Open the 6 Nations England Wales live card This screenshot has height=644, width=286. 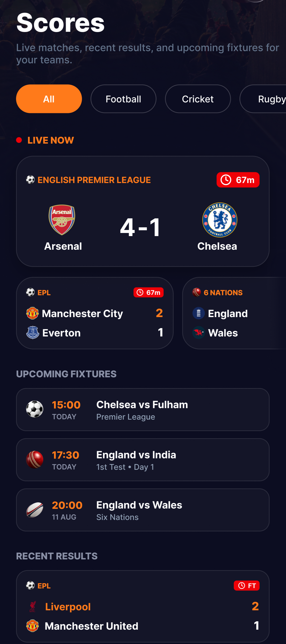click(x=234, y=313)
